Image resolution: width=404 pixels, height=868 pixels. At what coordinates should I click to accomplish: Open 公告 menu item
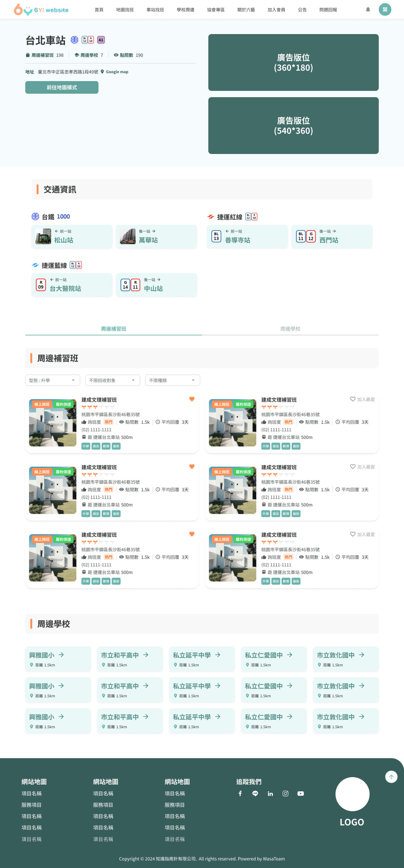302,10
